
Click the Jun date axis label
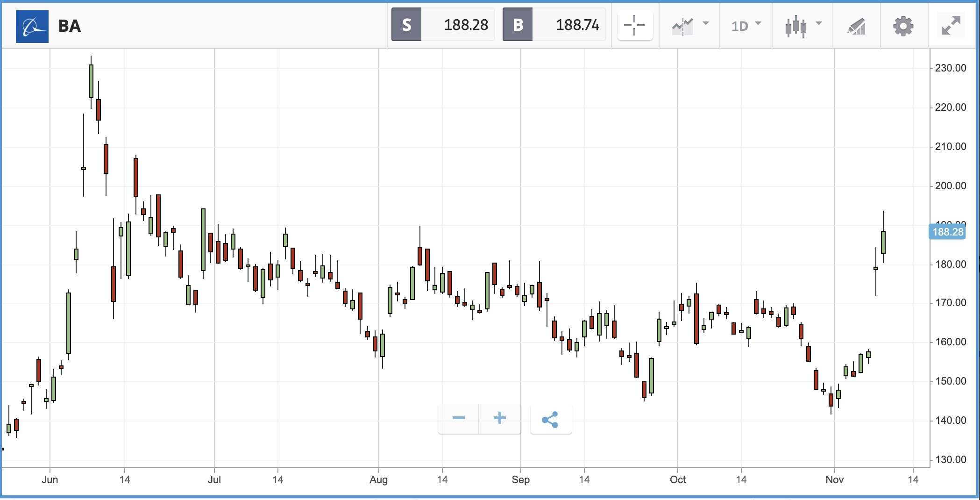tap(50, 479)
